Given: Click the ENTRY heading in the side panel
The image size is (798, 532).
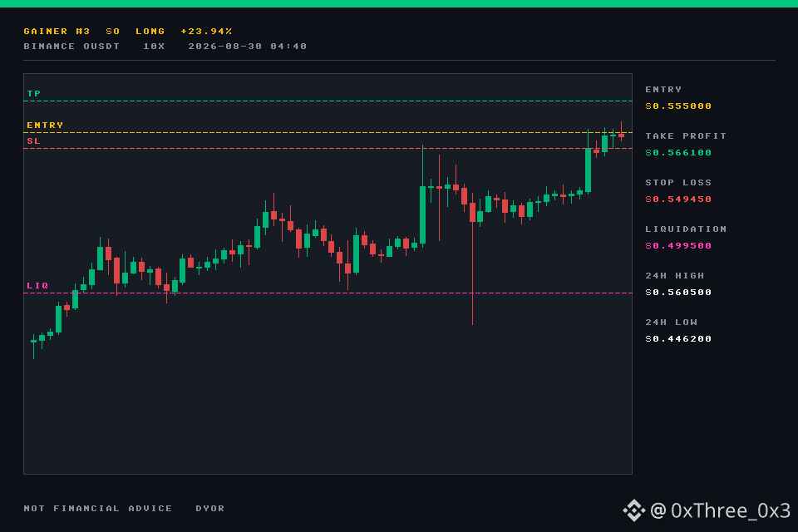Looking at the screenshot, I should (663, 89).
